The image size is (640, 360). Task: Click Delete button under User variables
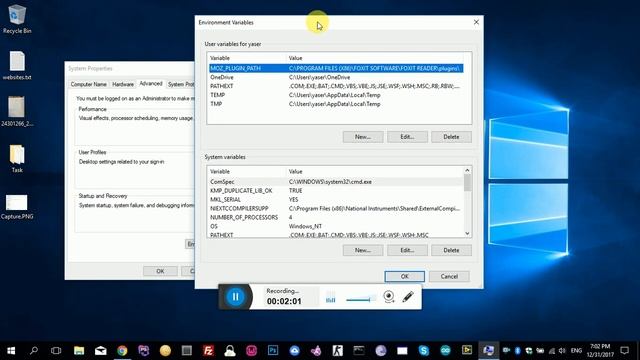pos(451,137)
